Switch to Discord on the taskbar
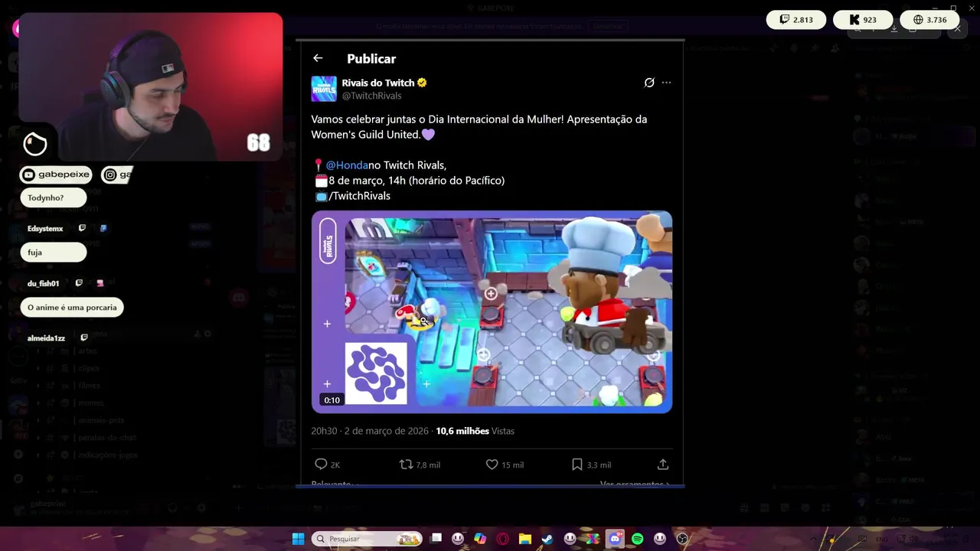 (615, 539)
